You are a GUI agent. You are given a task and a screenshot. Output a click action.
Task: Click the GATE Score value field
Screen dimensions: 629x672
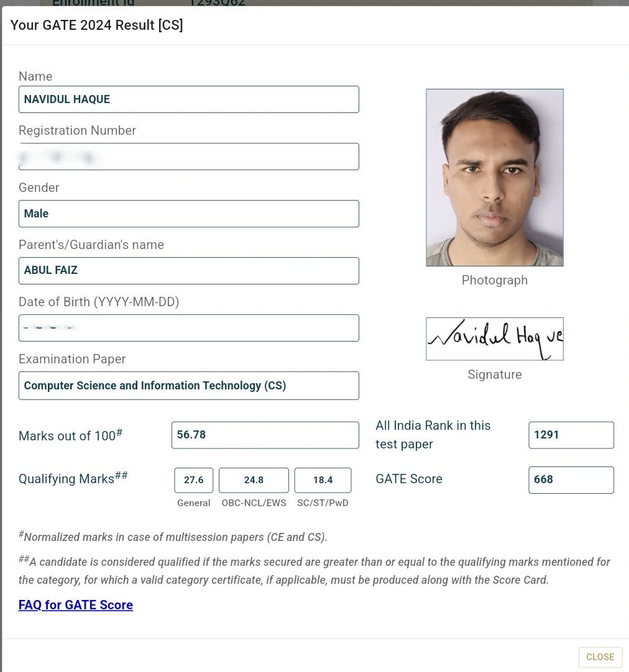point(571,479)
